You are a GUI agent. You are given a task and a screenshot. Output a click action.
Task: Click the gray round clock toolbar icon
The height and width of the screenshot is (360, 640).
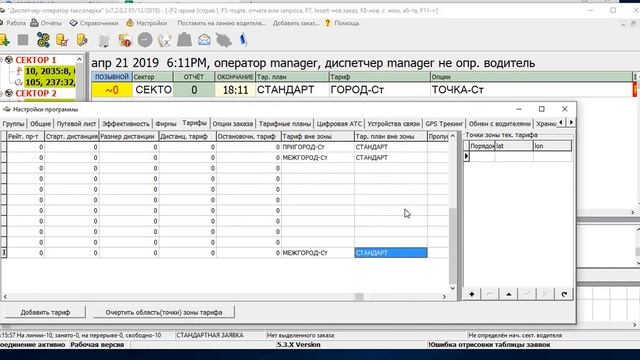point(145,40)
